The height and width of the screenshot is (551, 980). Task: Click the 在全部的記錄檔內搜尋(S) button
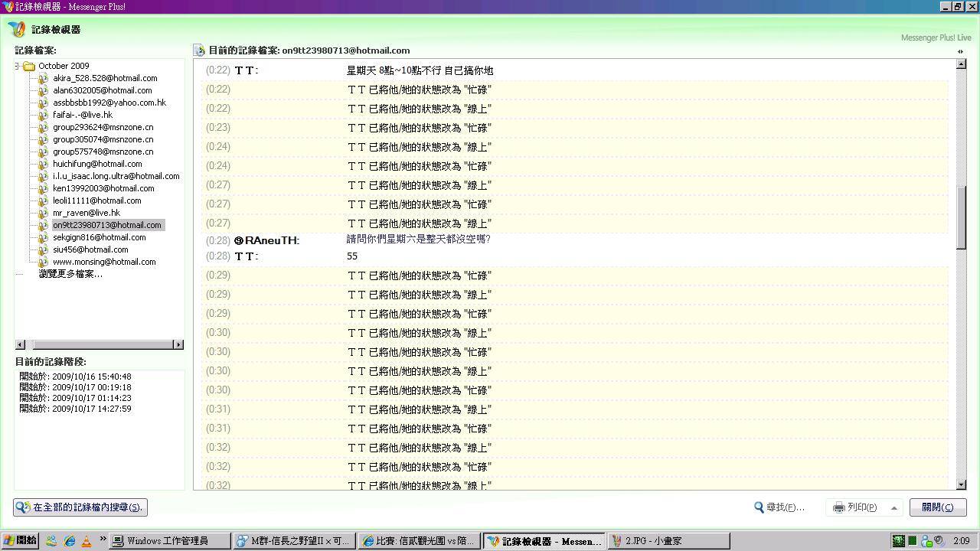80,507
